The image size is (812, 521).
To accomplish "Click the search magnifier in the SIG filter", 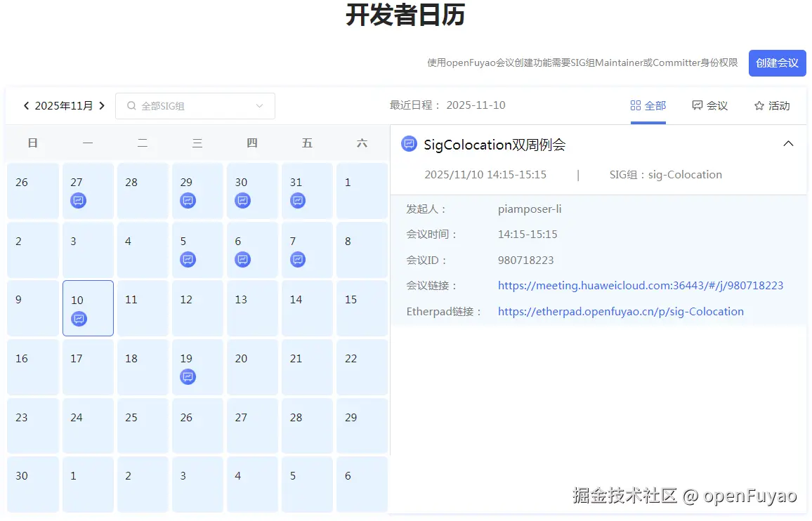I will point(131,105).
